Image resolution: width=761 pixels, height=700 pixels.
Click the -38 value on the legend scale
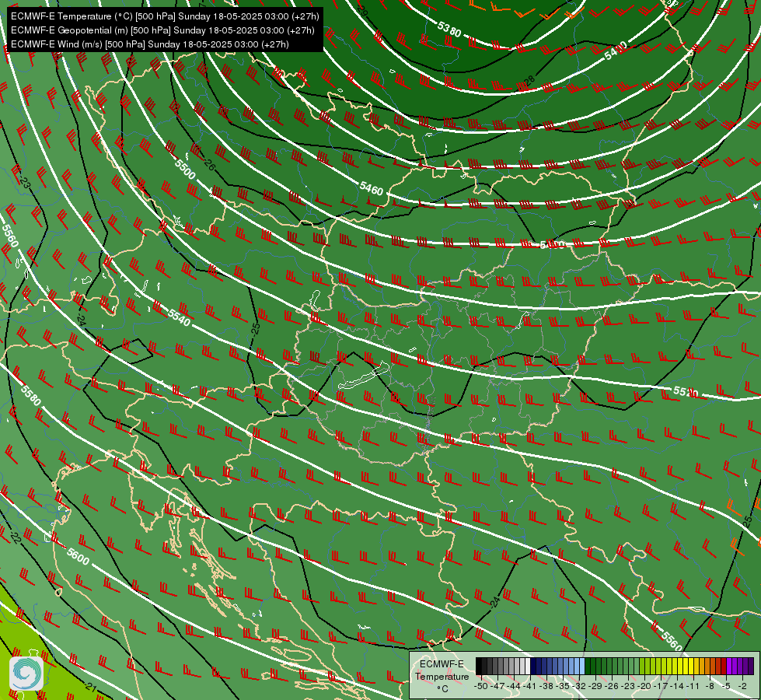546,686
